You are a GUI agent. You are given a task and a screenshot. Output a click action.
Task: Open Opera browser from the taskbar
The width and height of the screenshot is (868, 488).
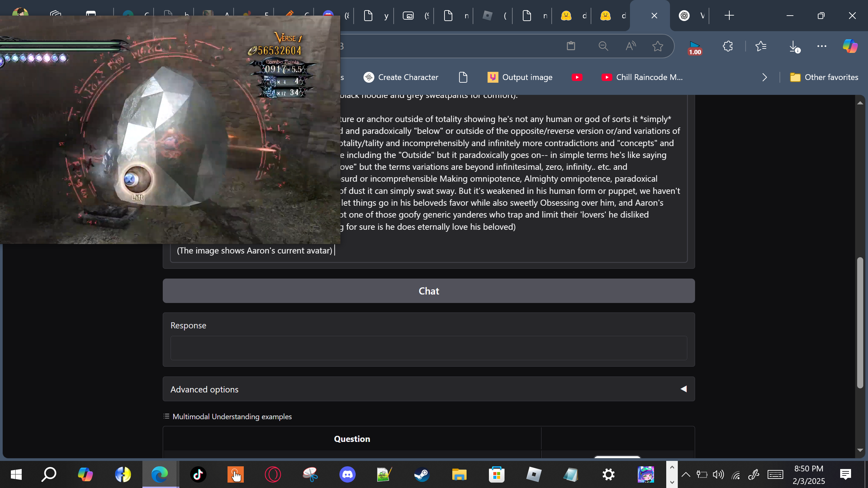coord(273,474)
